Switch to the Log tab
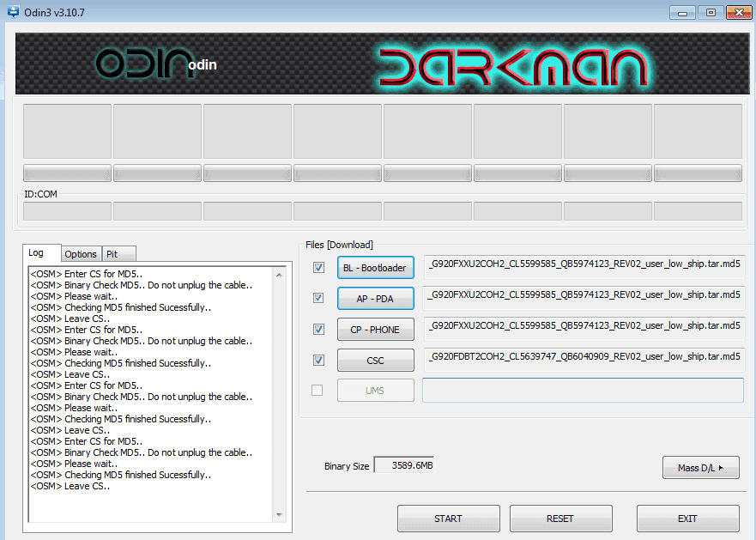Viewport: 756px width, 540px height. coord(41,253)
